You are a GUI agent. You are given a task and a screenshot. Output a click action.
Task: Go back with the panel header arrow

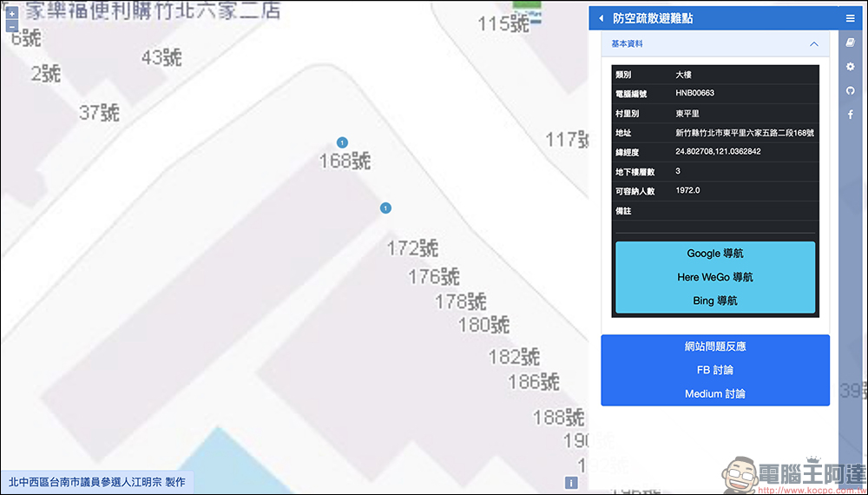click(x=602, y=19)
